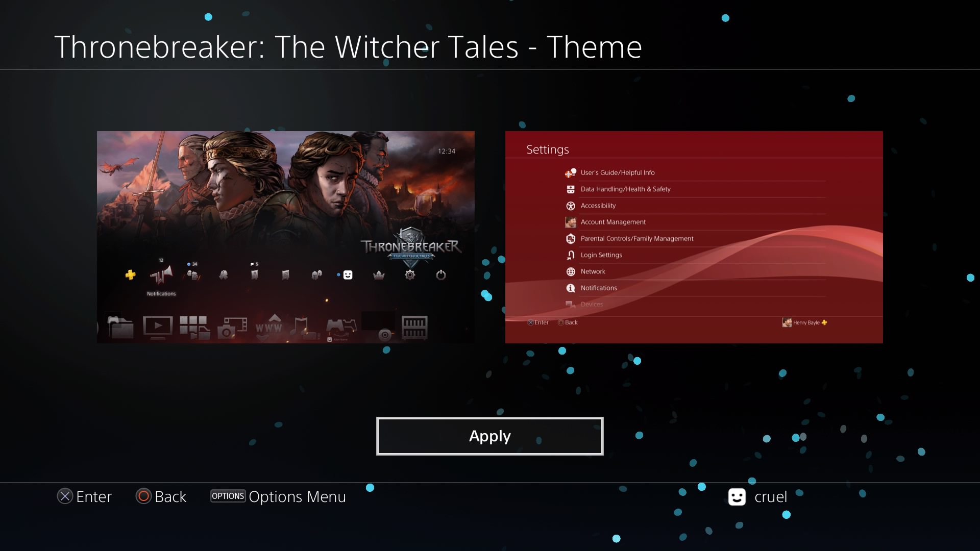Click the Options Menu label
This screenshot has width=980, height=551.
point(297,496)
